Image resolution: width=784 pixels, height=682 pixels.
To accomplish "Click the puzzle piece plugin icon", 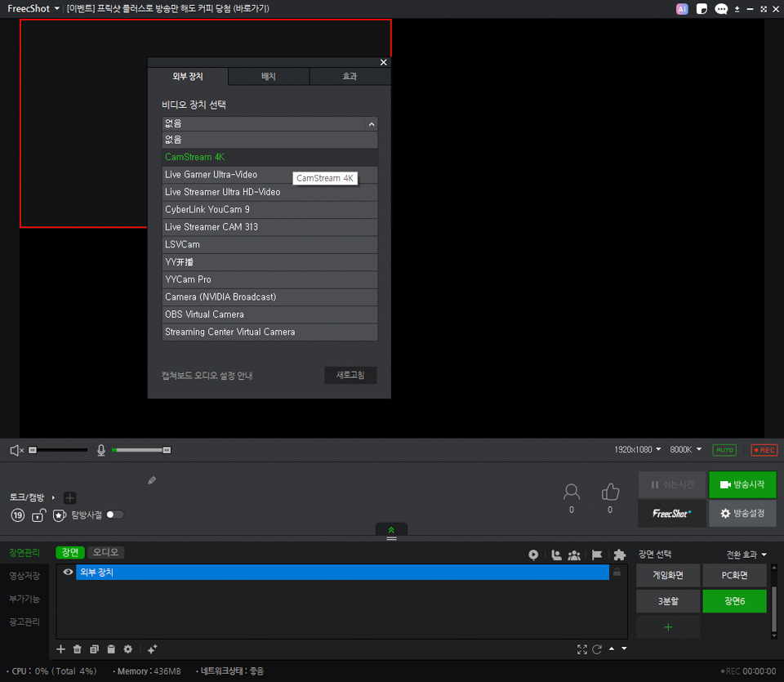I will click(619, 555).
